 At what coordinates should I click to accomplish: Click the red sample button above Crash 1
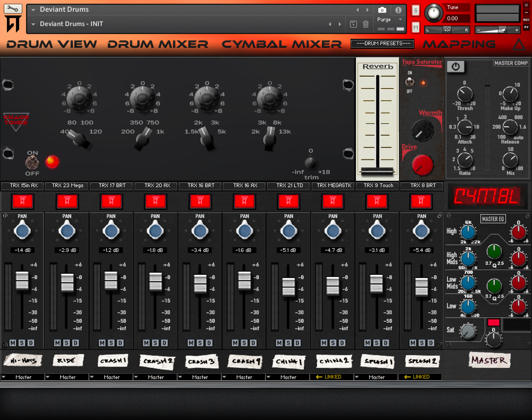pos(111,201)
